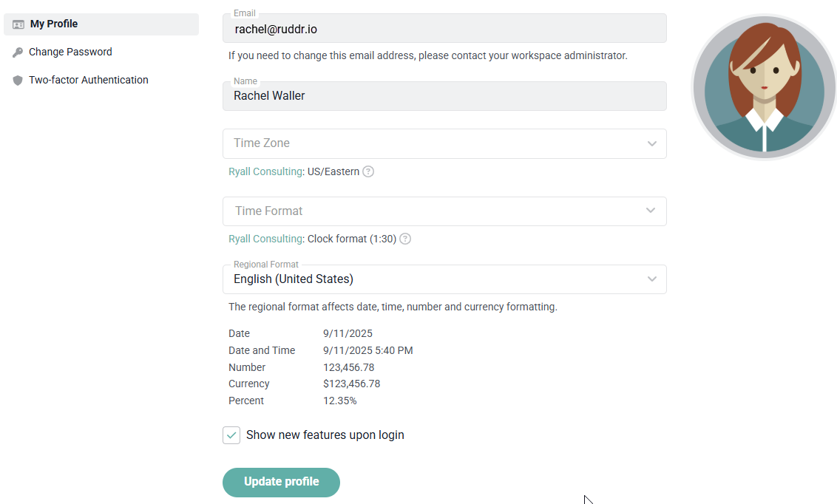Toggle Show new features upon login checkbox
This screenshot has height=504, width=837.
click(231, 435)
